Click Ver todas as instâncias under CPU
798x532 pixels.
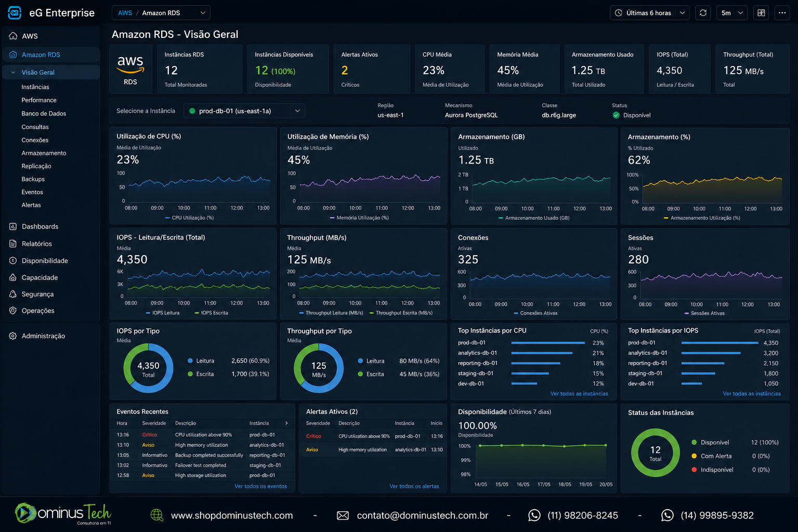[x=579, y=394]
